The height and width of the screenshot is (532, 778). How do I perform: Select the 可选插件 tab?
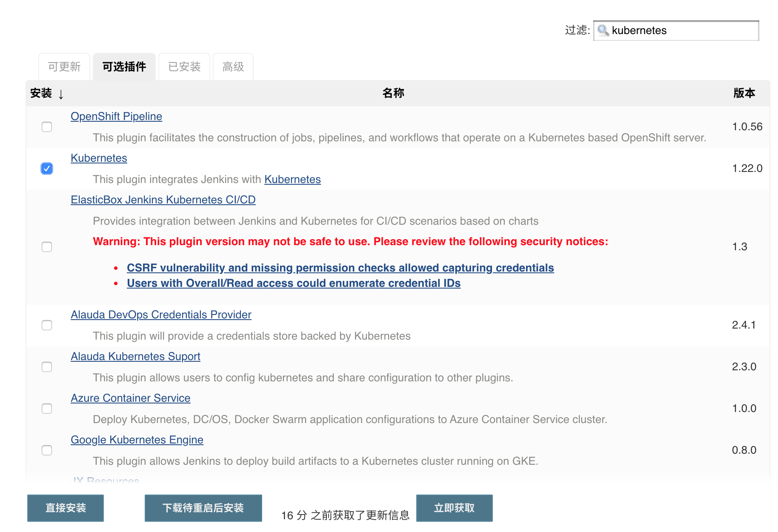click(124, 67)
